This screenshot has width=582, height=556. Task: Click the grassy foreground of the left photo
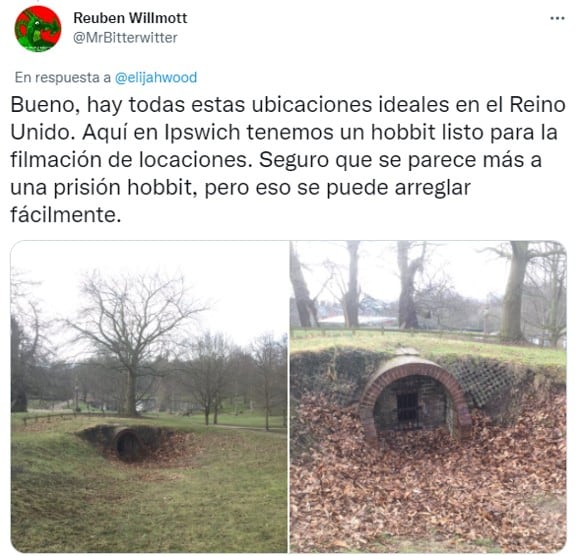148,508
